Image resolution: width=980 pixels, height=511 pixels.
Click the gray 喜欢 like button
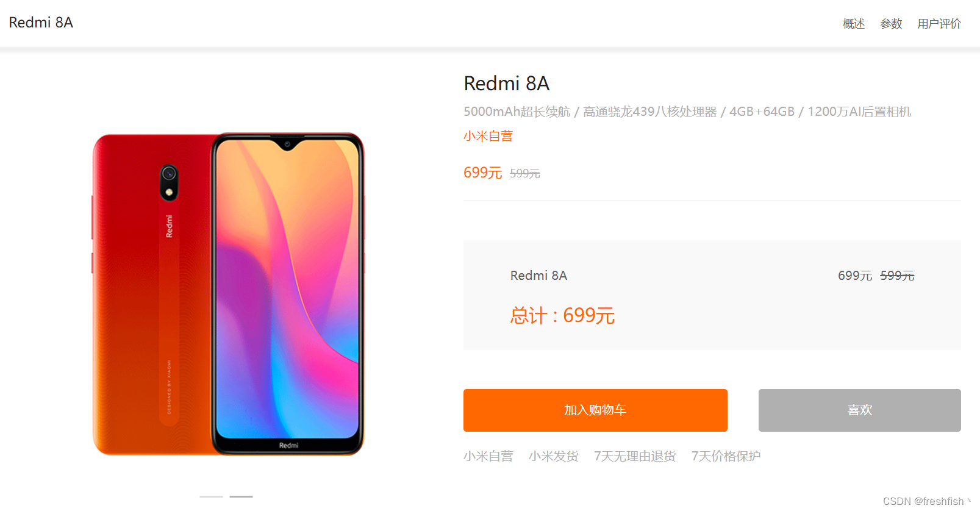coord(859,410)
